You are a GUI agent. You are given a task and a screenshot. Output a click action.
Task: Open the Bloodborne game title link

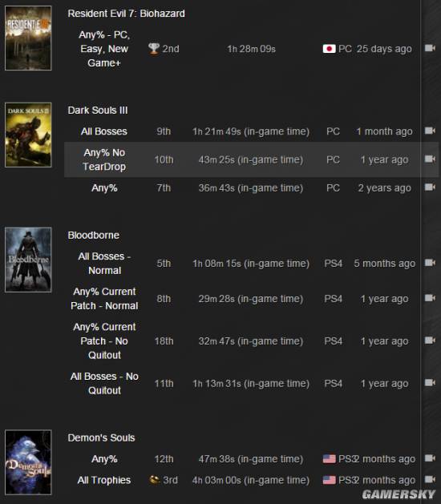pos(93,236)
